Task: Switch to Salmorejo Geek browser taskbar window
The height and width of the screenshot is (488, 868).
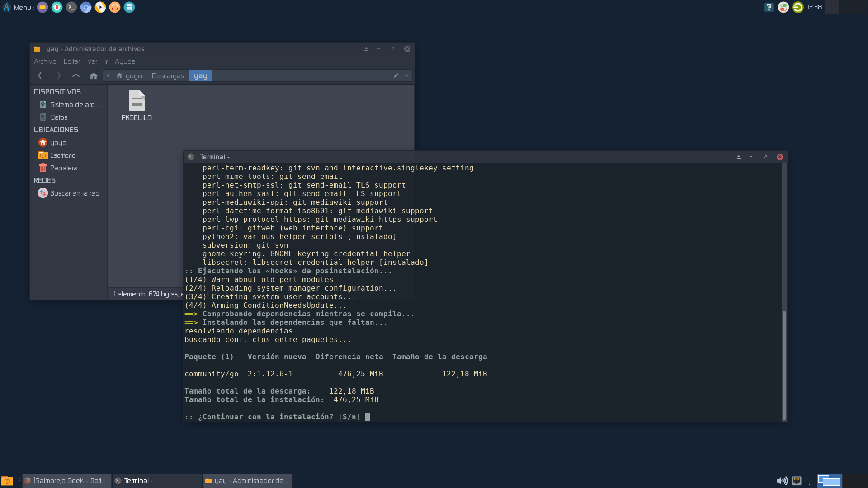Action: tap(67, 481)
